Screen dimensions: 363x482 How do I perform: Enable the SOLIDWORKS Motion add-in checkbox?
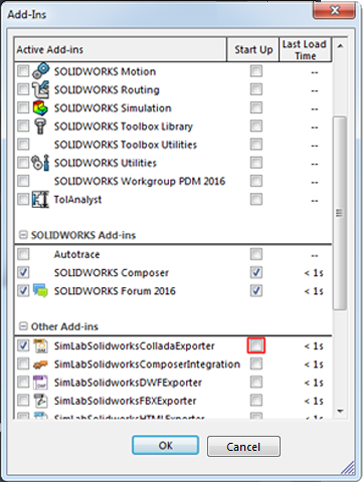pyautogui.click(x=23, y=71)
